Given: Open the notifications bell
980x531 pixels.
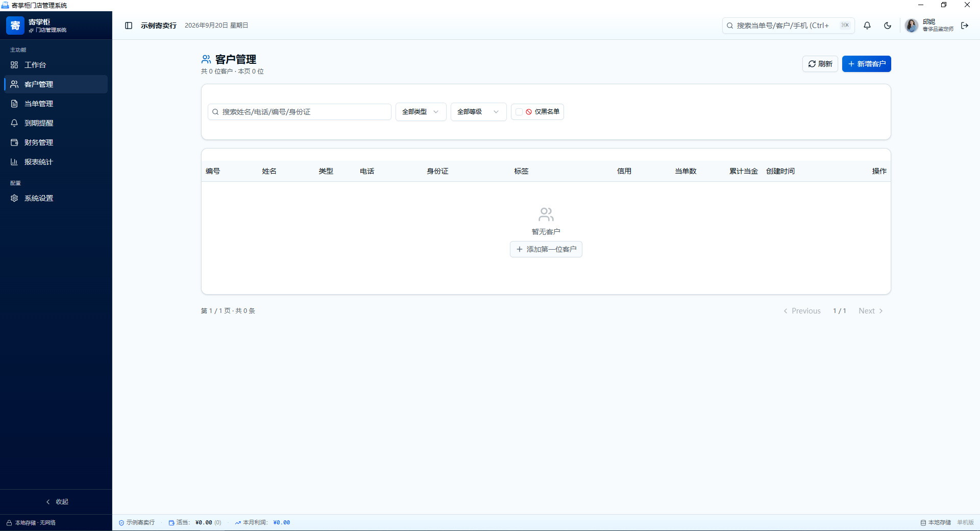Looking at the screenshot, I should [867, 26].
